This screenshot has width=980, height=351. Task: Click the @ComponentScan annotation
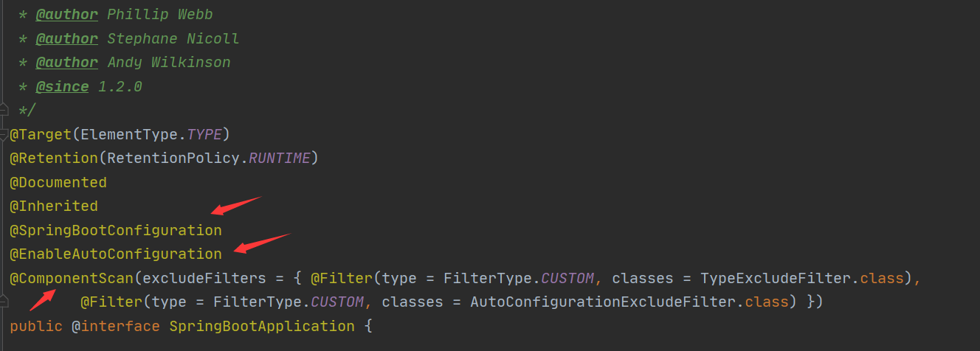[71, 278]
